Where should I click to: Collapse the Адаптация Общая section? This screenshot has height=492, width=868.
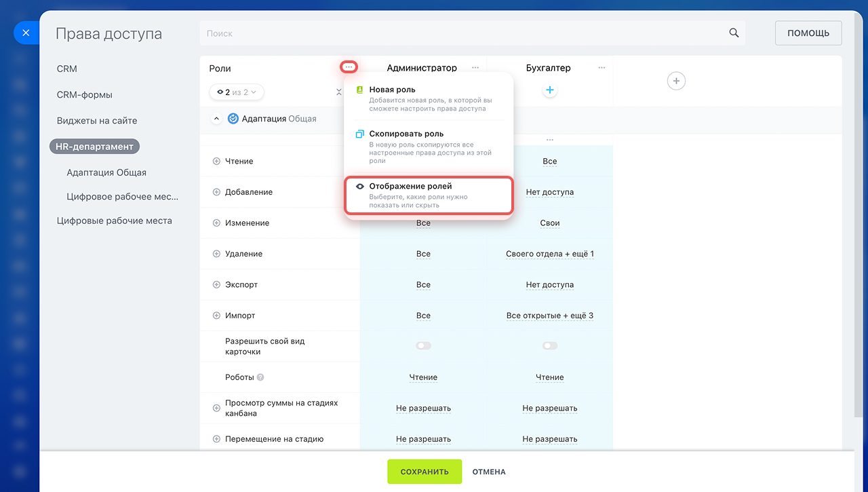[216, 119]
